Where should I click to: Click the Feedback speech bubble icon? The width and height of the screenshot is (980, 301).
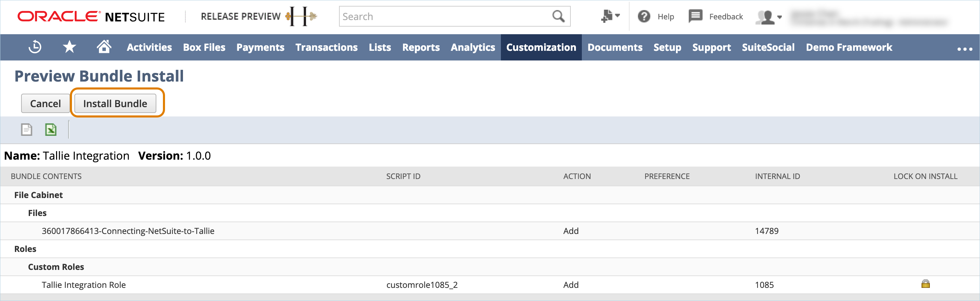click(695, 16)
